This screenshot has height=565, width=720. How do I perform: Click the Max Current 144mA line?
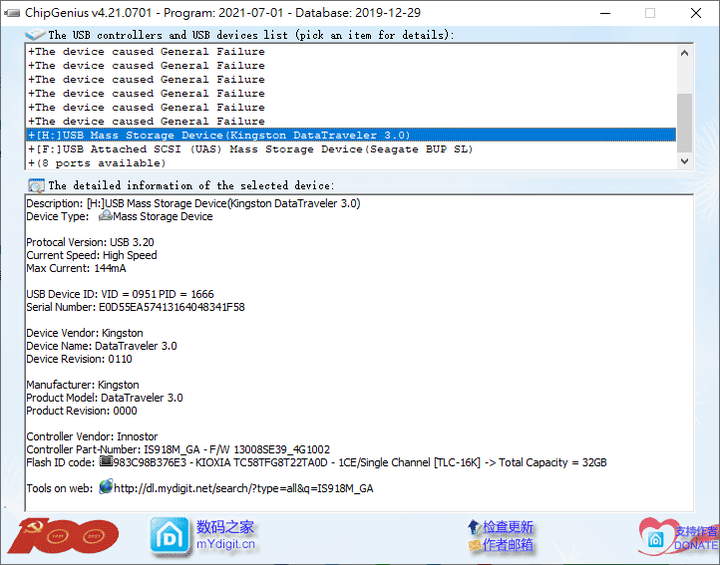(76, 268)
